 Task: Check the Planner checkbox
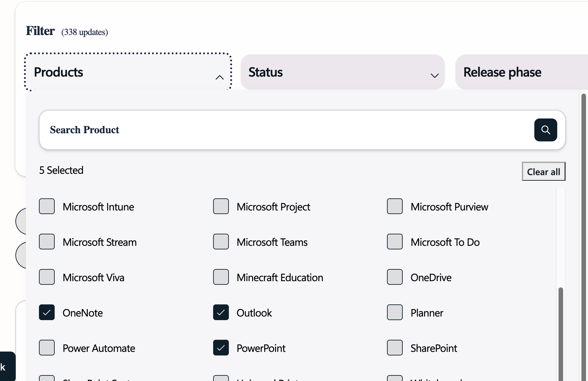coord(395,313)
